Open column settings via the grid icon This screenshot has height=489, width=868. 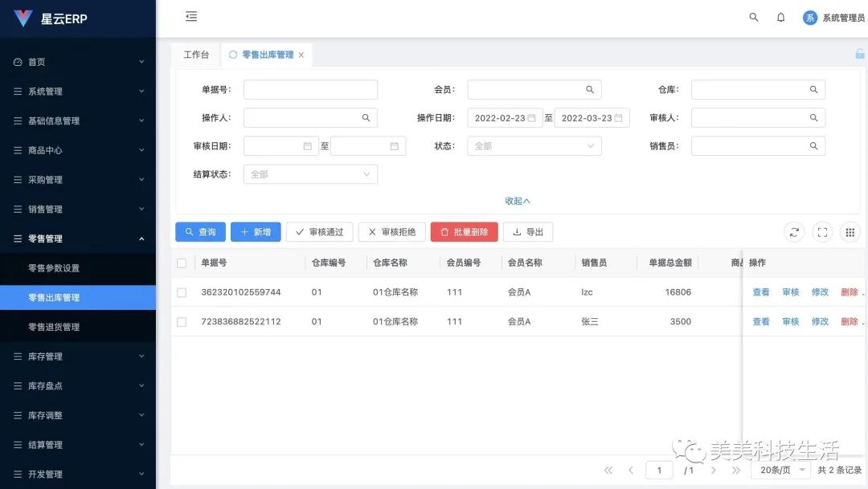click(x=850, y=231)
